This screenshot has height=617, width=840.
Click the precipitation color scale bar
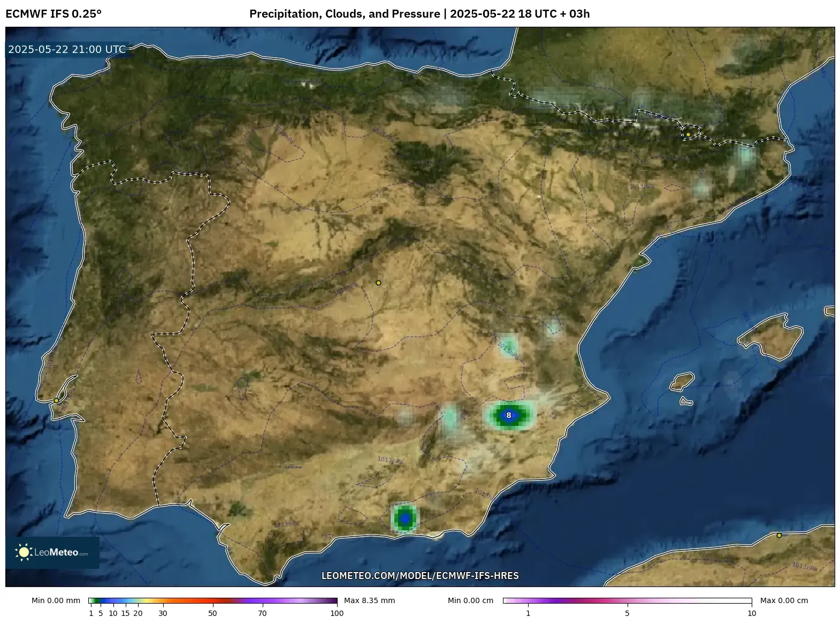(x=213, y=601)
